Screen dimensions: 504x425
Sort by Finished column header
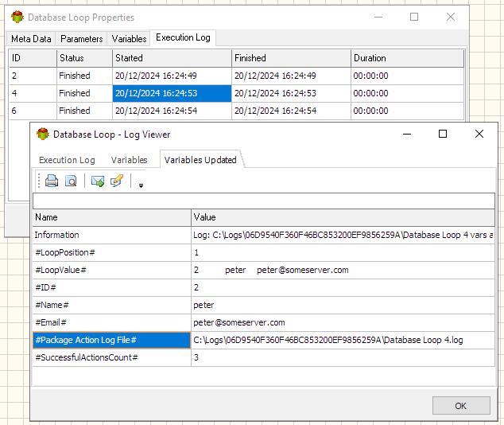tap(291, 58)
